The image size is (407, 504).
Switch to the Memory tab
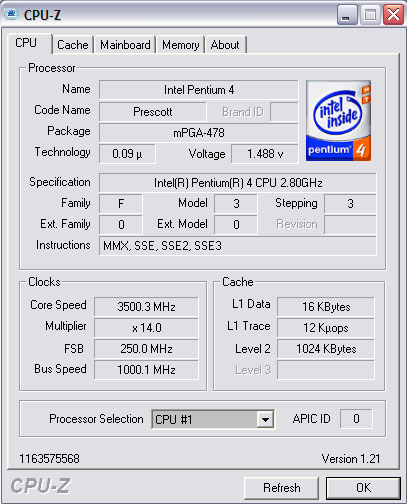pyautogui.click(x=180, y=45)
